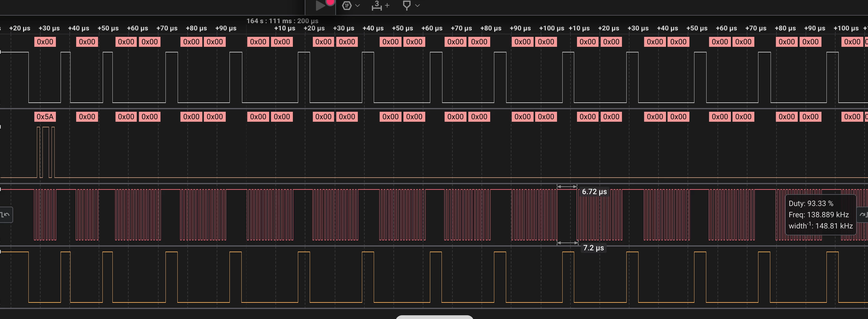Click the 1F analyzer hexagon icon
This screenshot has height=319, width=868.
(347, 6)
